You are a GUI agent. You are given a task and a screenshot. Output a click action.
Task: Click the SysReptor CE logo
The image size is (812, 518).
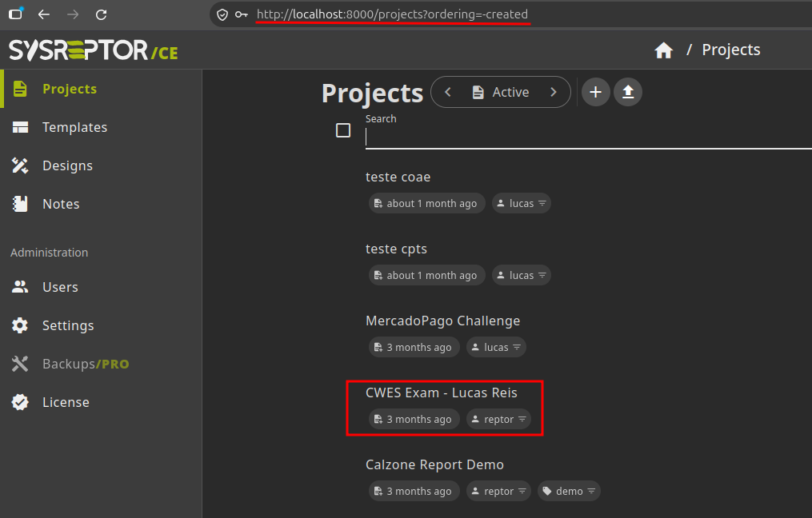click(x=94, y=50)
